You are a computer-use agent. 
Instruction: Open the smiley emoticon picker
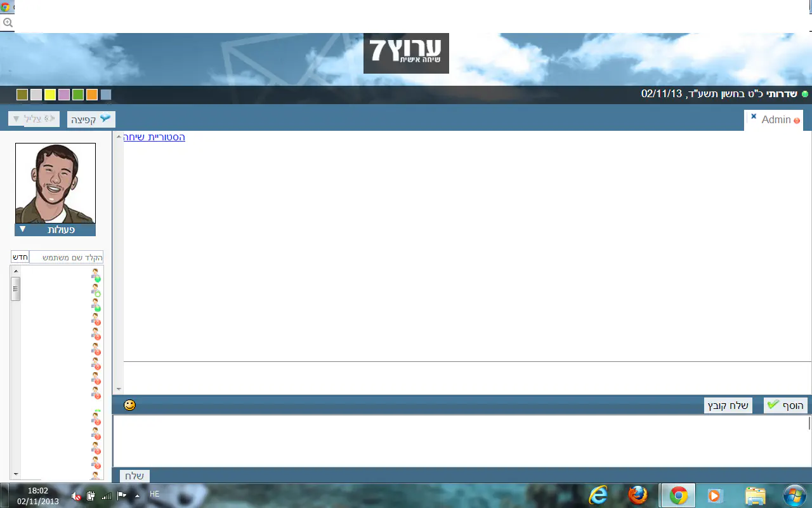[129, 405]
